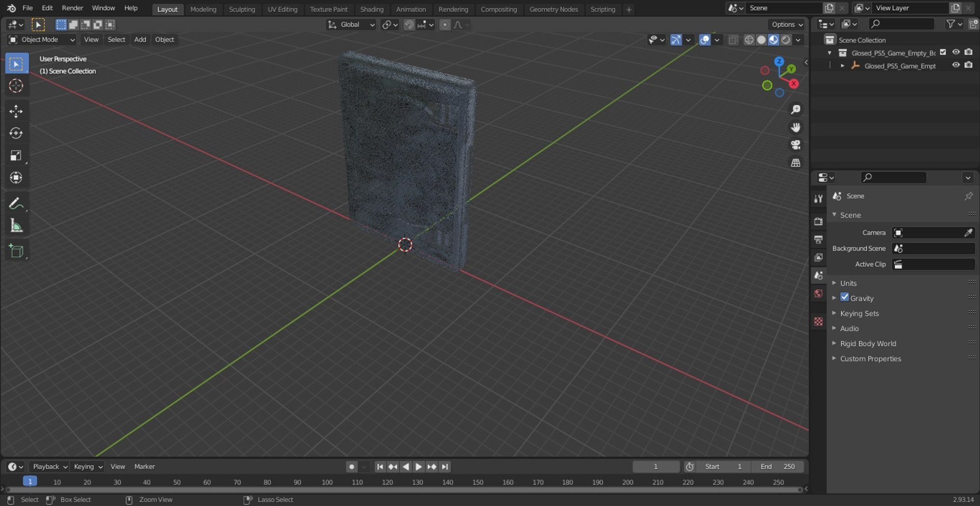
Task: Open the Playback dropdown in timeline
Action: pos(50,467)
